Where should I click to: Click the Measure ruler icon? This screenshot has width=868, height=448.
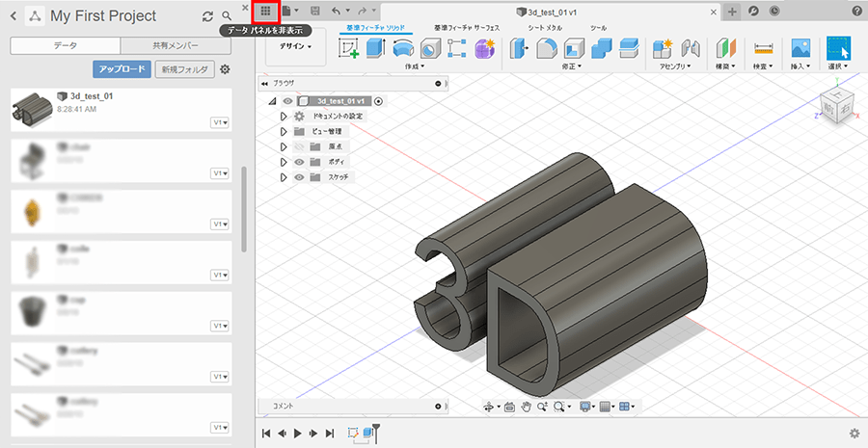click(x=764, y=48)
